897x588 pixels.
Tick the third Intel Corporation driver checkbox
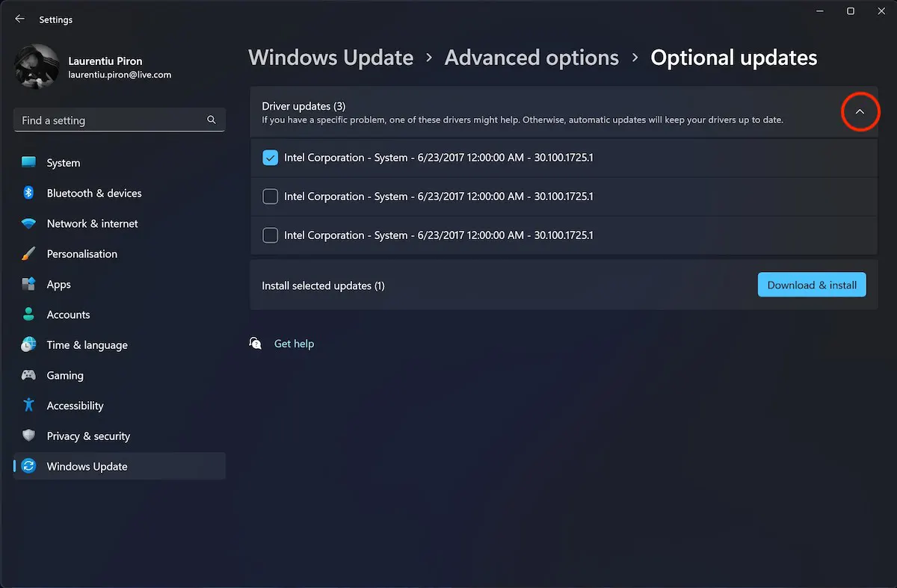271,235
